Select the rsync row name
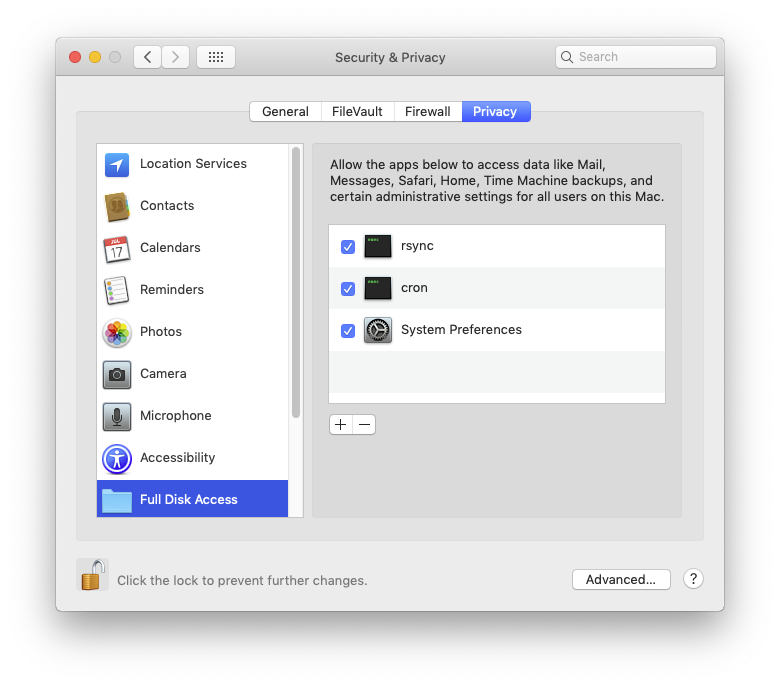Viewport: 780px width, 685px height. [417, 246]
